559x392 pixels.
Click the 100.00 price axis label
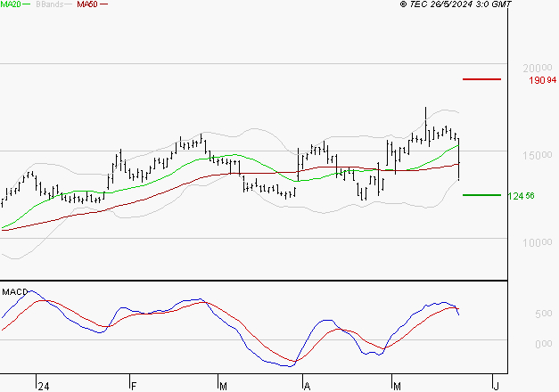538,242
